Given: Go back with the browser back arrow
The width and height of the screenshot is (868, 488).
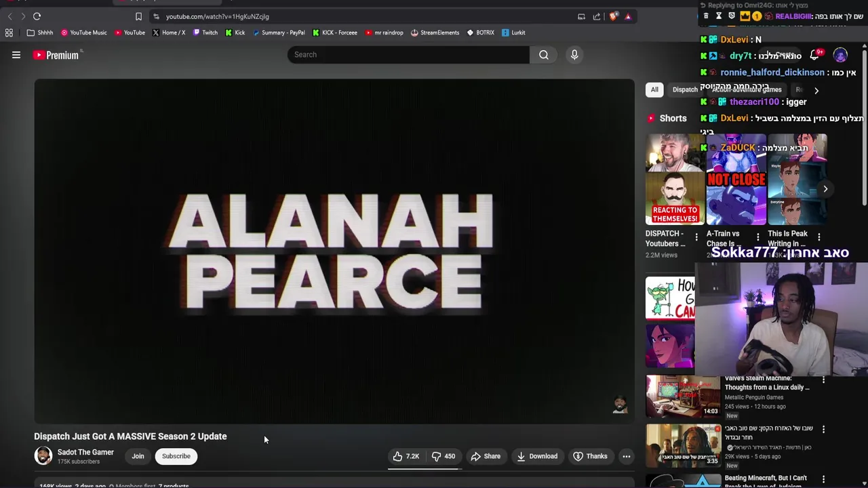Looking at the screenshot, I should point(9,16).
